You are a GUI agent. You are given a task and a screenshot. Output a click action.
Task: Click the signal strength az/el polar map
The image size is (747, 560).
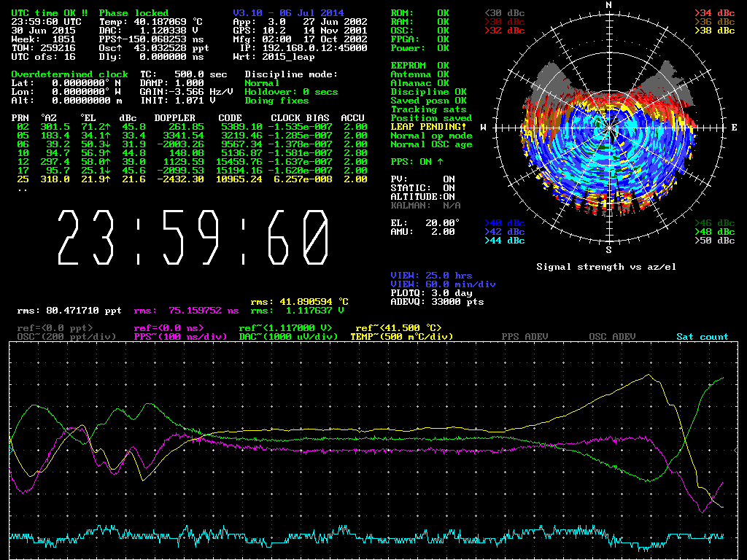coord(609,128)
